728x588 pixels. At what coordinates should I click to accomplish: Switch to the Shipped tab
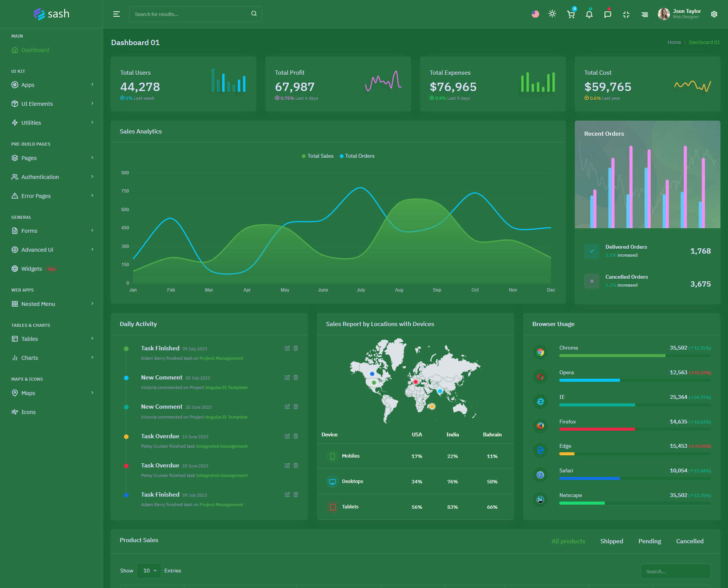point(611,541)
